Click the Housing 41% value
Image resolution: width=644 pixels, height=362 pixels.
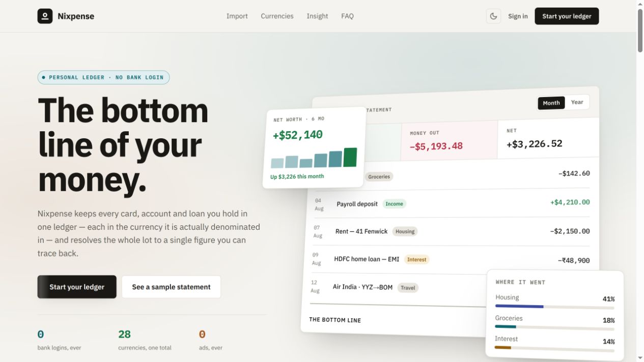pyautogui.click(x=608, y=299)
